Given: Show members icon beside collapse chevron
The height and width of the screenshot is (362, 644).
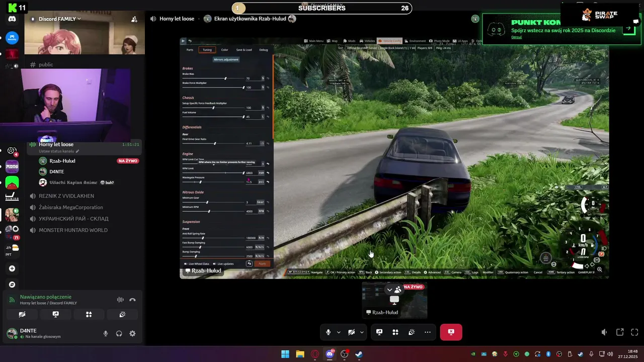Looking at the screenshot, I should click(x=398, y=290).
